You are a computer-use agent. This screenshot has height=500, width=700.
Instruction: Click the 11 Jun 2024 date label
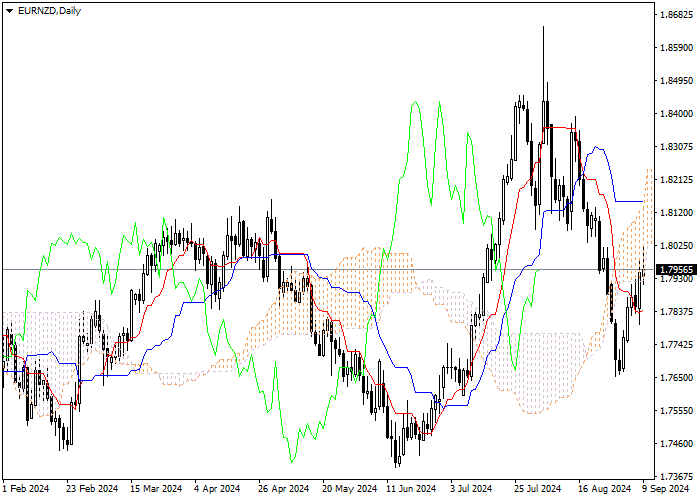[411, 489]
